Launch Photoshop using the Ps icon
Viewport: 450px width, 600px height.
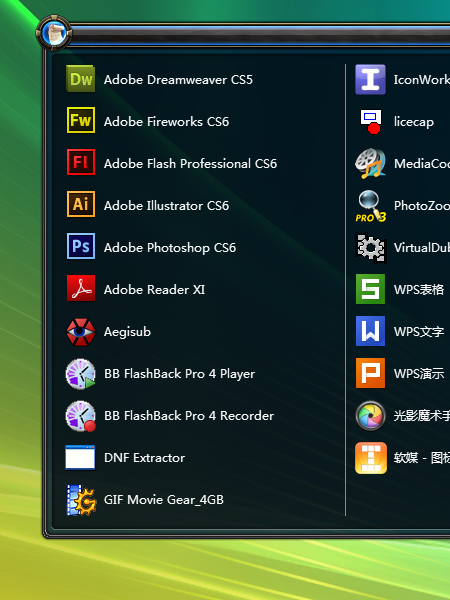80,246
